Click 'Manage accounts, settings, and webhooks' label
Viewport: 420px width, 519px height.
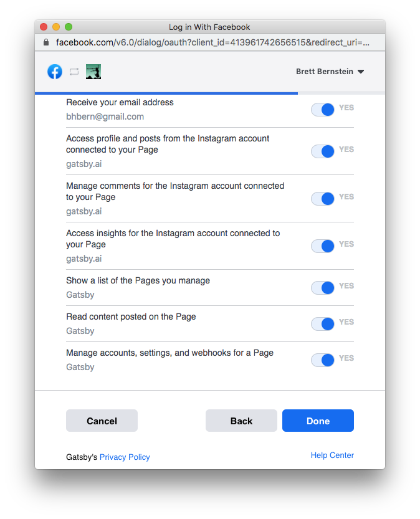(169, 353)
